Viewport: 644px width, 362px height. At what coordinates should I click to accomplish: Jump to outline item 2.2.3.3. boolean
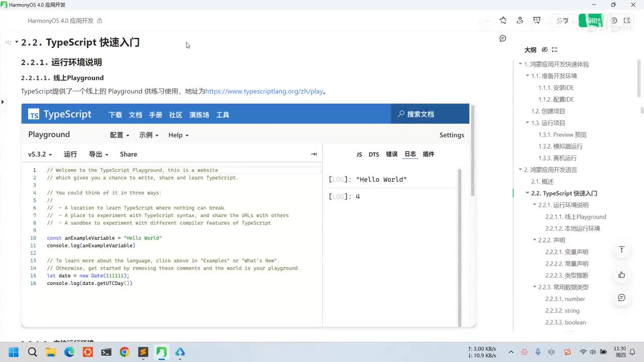[x=566, y=322]
